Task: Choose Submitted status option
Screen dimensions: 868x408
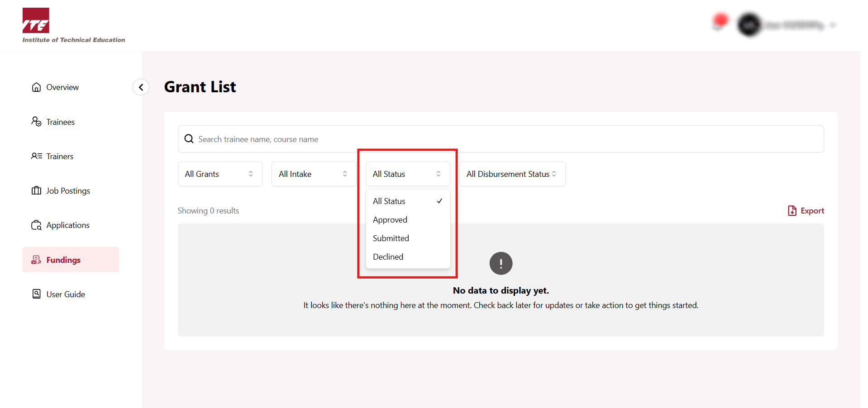Action: pos(391,238)
